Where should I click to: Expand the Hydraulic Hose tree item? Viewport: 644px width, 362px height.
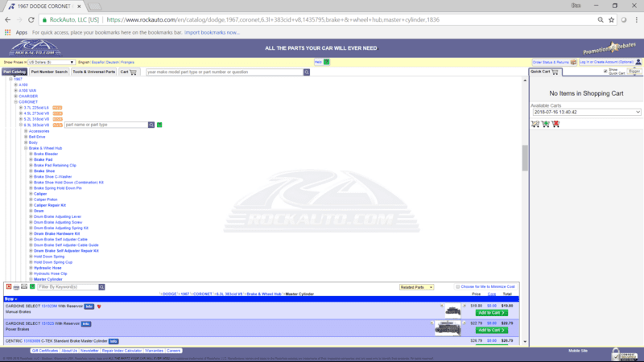point(31,268)
